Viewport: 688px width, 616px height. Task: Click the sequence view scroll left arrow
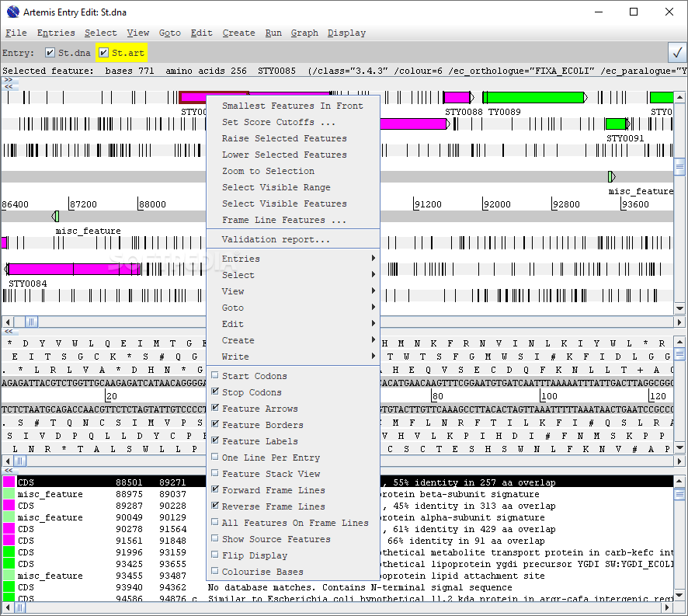coord(8,461)
